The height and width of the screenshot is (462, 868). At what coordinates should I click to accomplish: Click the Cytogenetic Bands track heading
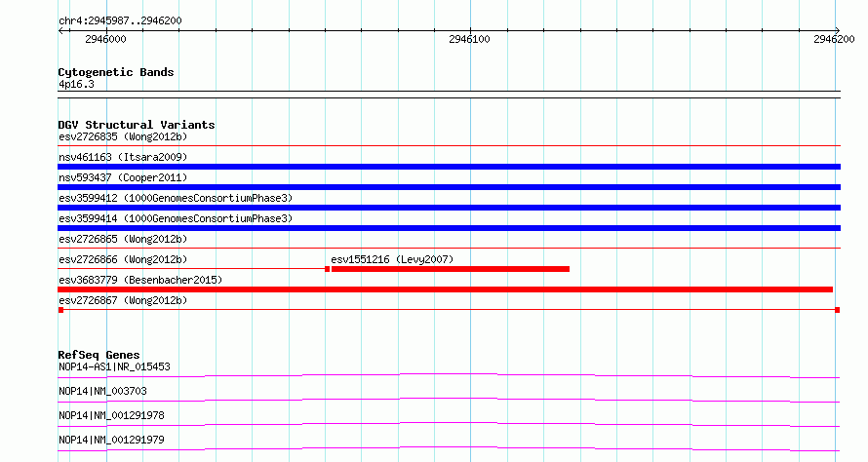pos(116,72)
